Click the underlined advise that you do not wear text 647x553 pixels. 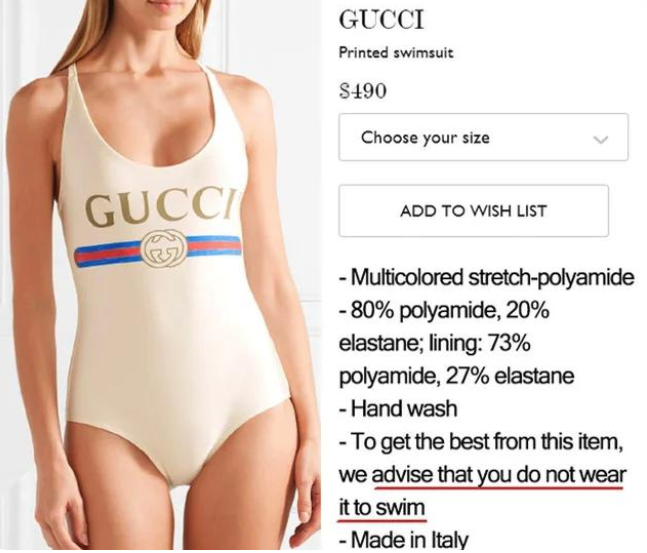click(x=499, y=475)
